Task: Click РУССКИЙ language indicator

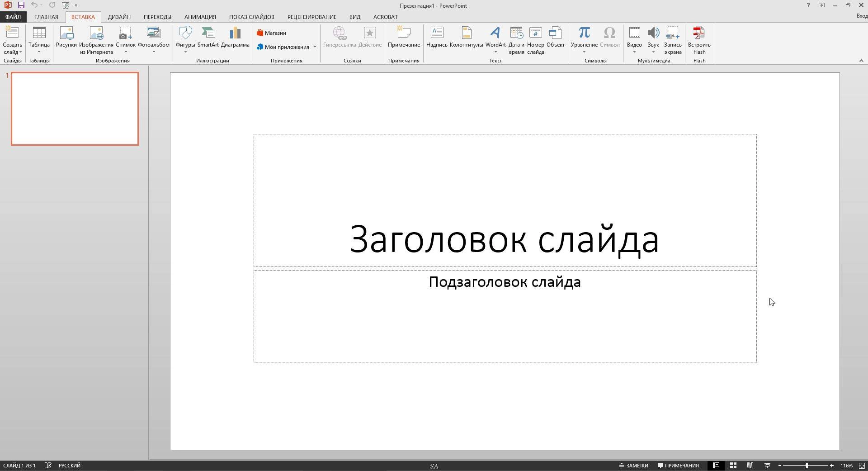Action: [70, 466]
